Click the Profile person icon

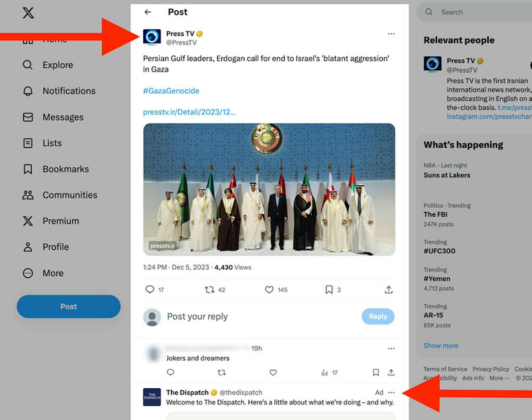28,247
